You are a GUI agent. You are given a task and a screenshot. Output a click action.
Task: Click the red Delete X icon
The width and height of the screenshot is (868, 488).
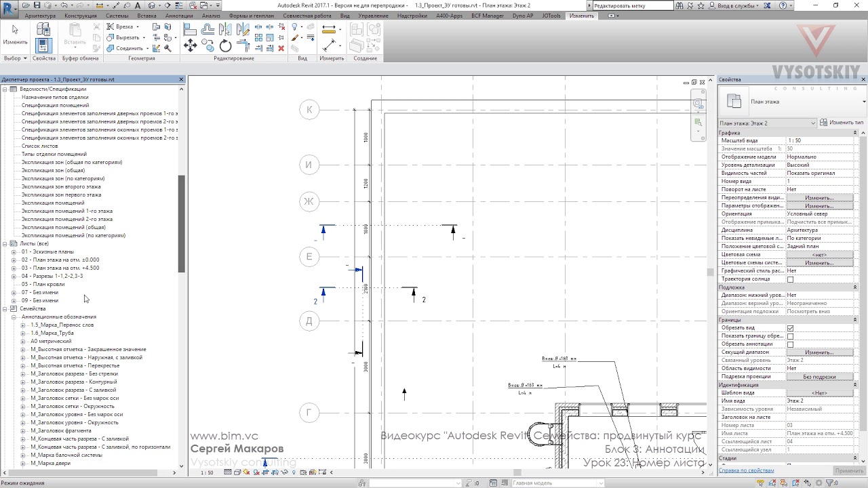281,48
